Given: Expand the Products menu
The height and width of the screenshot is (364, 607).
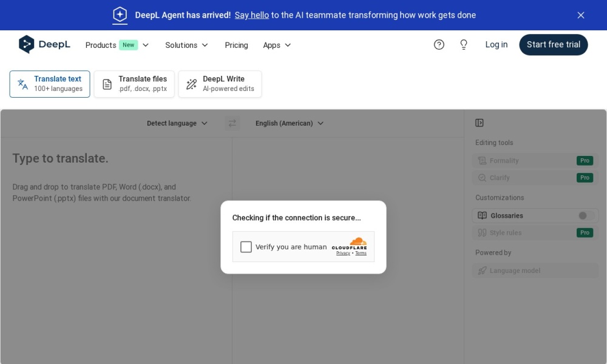Looking at the screenshot, I should coord(117,45).
